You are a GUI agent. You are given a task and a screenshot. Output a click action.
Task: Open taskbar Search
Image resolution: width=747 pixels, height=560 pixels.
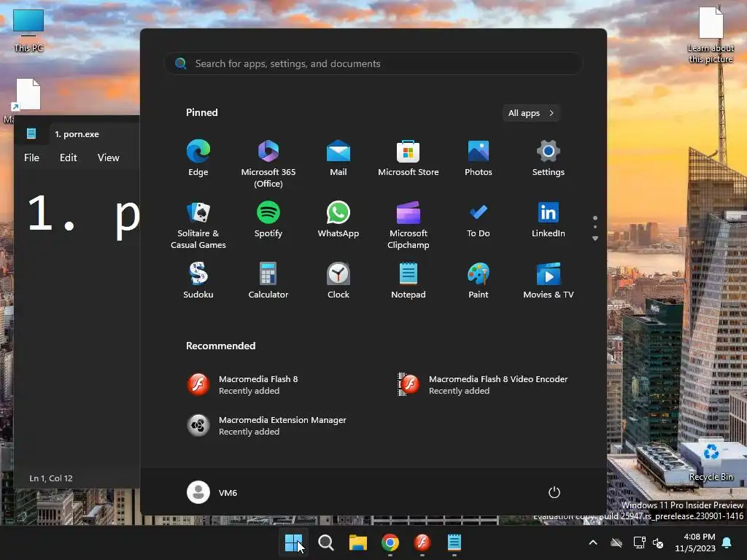tap(326, 542)
